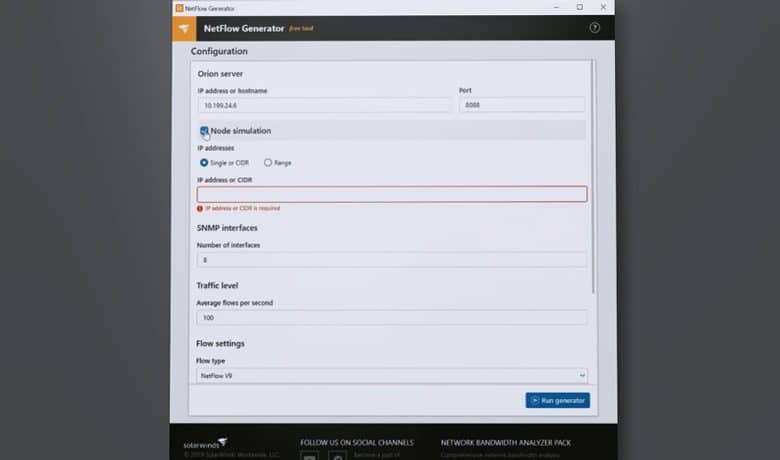Open the help question mark icon
This screenshot has height=460, width=780.
[x=594, y=28]
